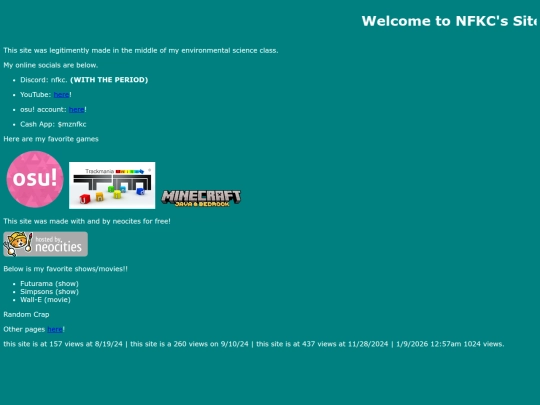Click the Simpsons (show) list item
The image size is (540, 405).
tap(49, 292)
